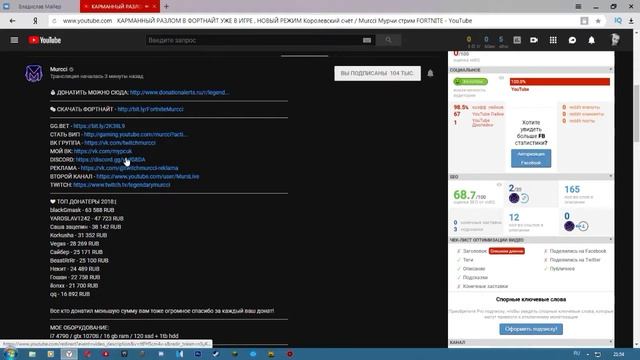
Task: Bookmark page with the star icon
Action: [x=598, y=21]
